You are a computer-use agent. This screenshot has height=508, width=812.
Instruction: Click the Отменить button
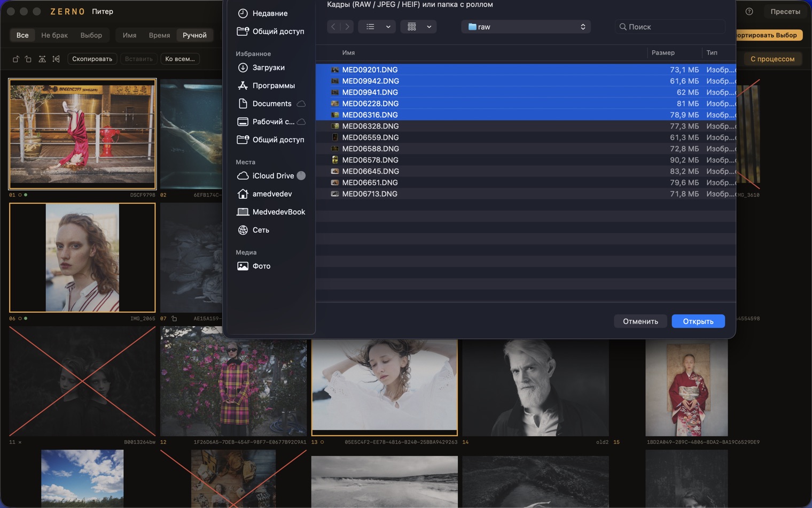click(640, 321)
